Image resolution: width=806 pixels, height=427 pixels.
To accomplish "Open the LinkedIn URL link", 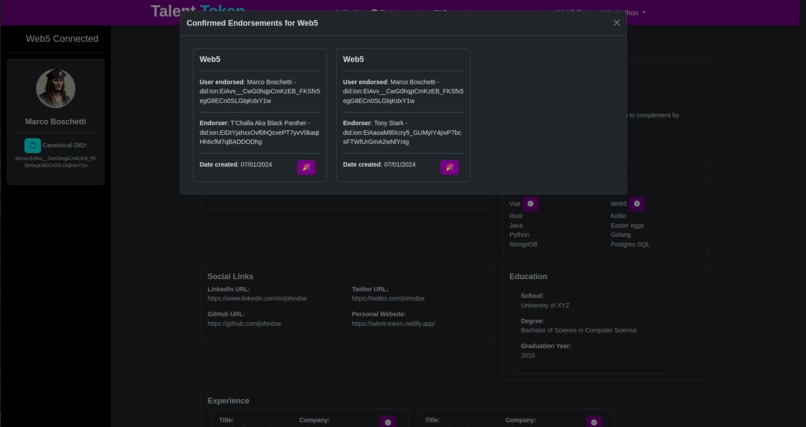I will [257, 299].
